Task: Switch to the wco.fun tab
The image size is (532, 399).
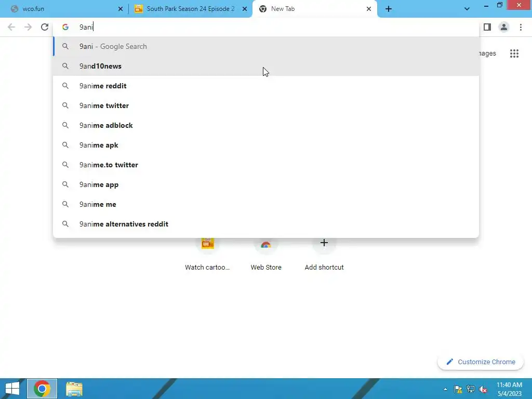Action: tap(64, 9)
